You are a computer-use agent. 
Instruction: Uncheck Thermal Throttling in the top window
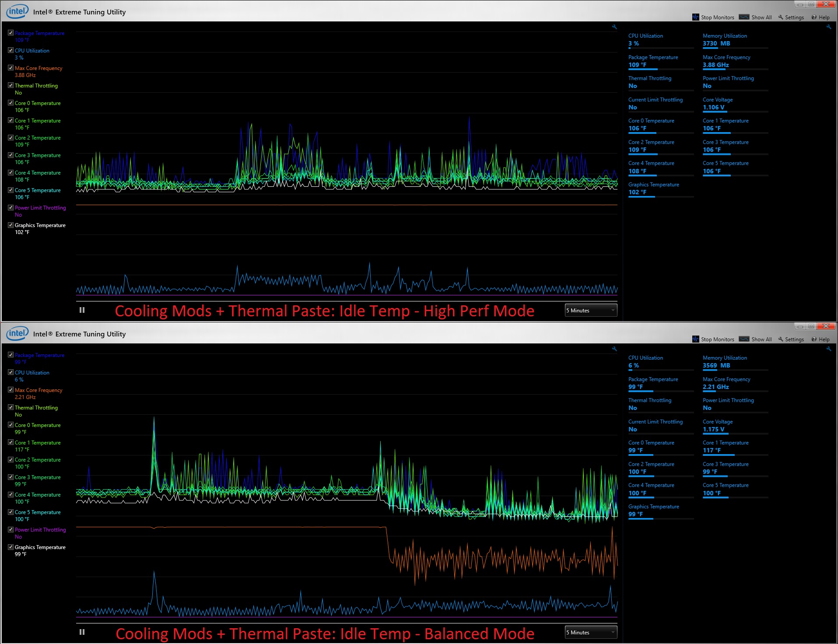click(11, 85)
